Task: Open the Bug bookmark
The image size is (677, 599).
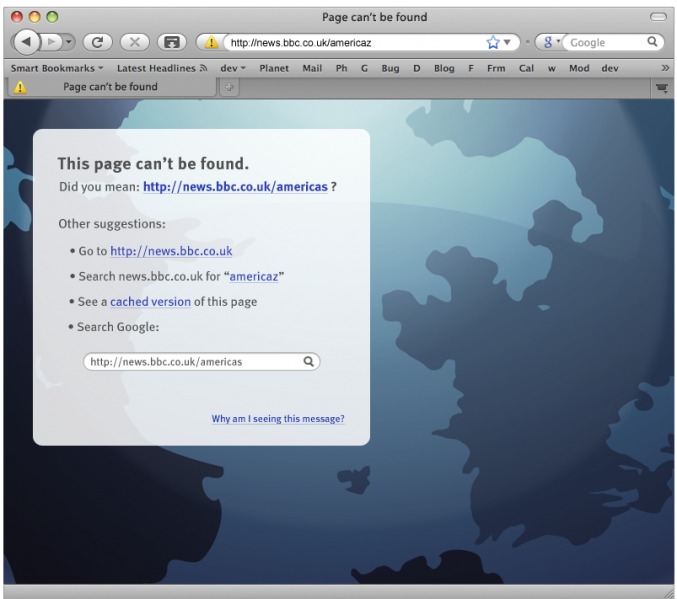Action: [x=390, y=68]
